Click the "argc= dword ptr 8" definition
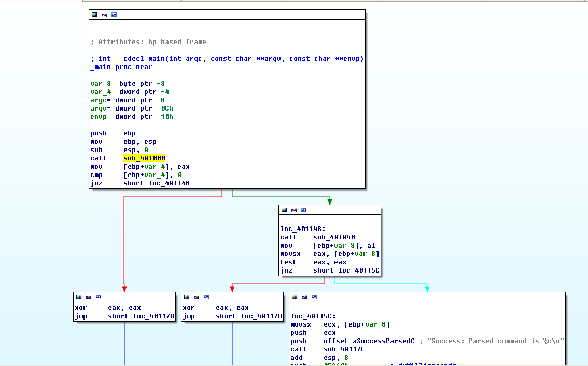 (x=128, y=100)
